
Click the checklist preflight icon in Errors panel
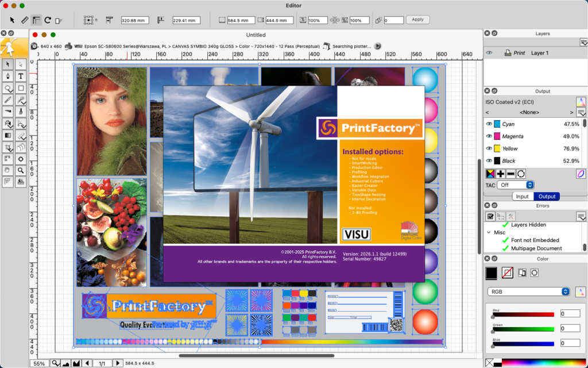click(x=490, y=216)
